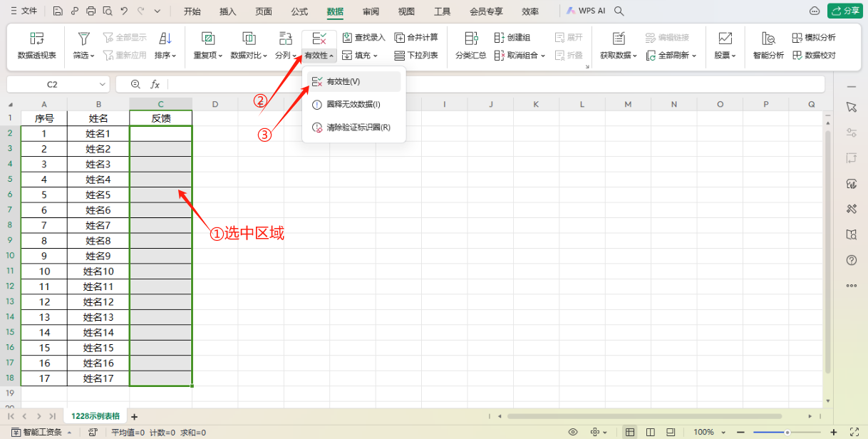Viewport: 868px width, 439px height.
Task: Open the 数据透视表 pivot table tool
Action: click(x=37, y=46)
